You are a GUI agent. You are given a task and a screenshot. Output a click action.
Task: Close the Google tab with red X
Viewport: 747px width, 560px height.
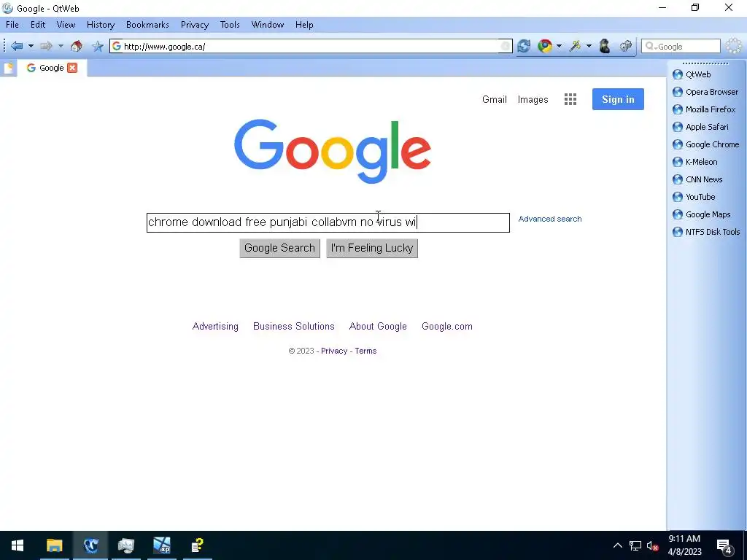point(72,68)
